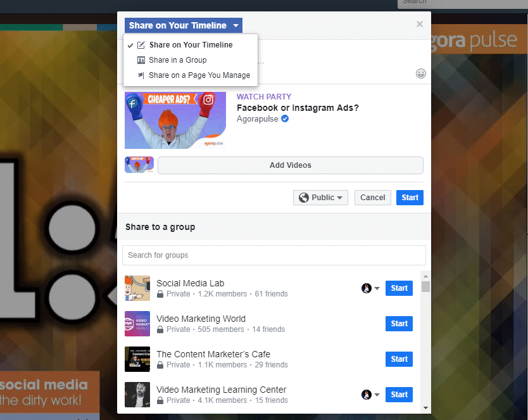Open the Facebook or Instagram Ads video thumbnail

[x=175, y=120]
